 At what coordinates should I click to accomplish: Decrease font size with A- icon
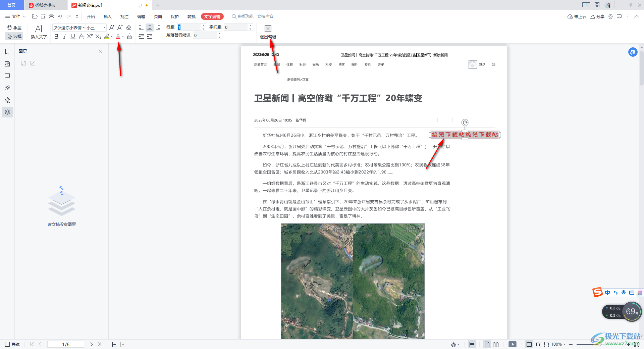tap(120, 28)
